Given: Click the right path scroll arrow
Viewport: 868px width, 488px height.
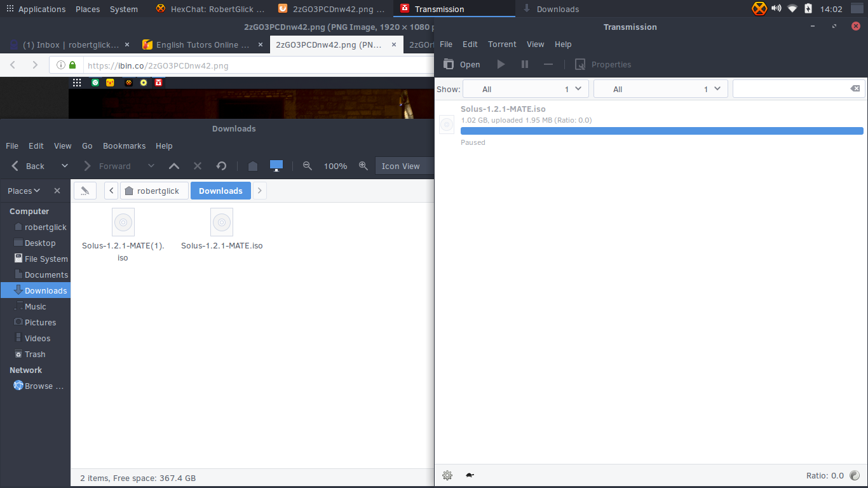Looking at the screenshot, I should [x=259, y=191].
